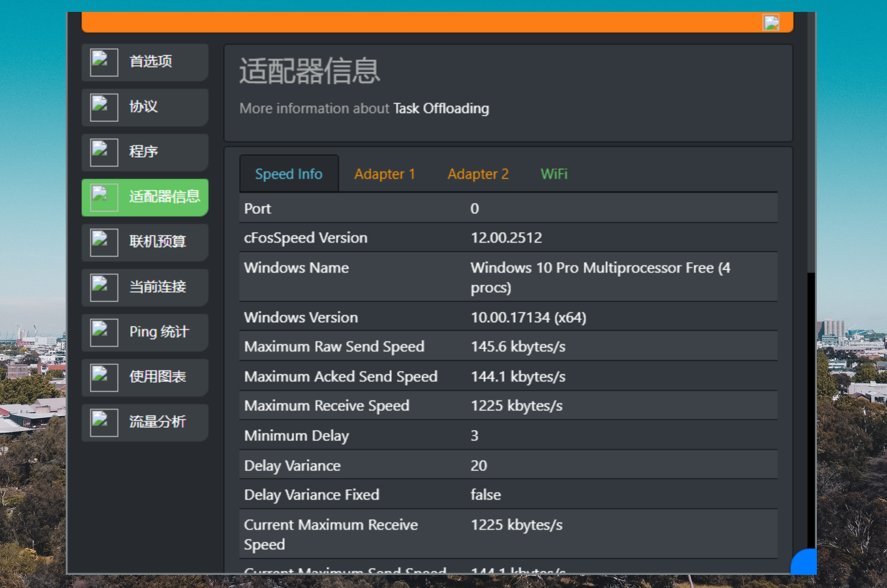887x588 pixels.
Task: Click the Delay Variance value 20
Action: click(x=479, y=465)
